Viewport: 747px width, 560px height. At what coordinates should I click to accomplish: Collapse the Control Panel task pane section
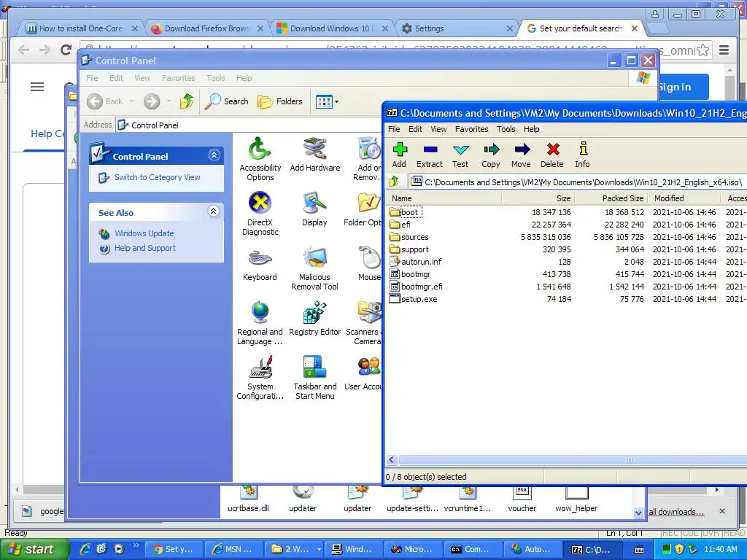pos(214,155)
